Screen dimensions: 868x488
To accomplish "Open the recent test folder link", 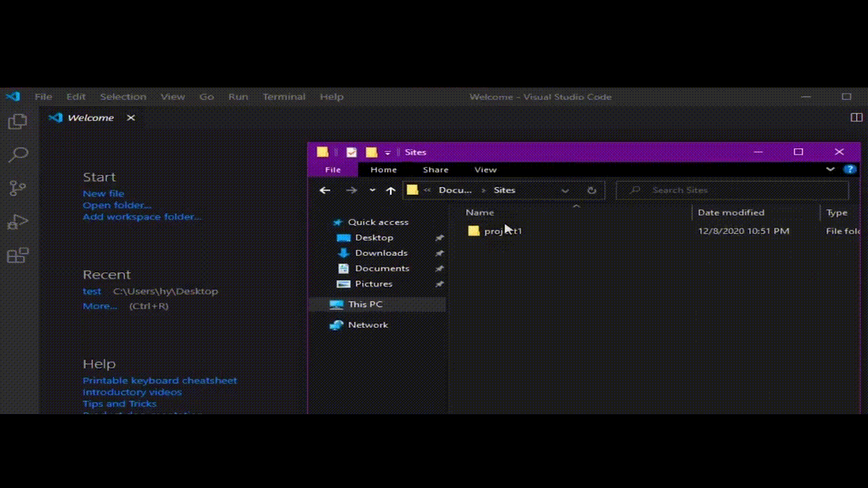I will (x=92, y=291).
